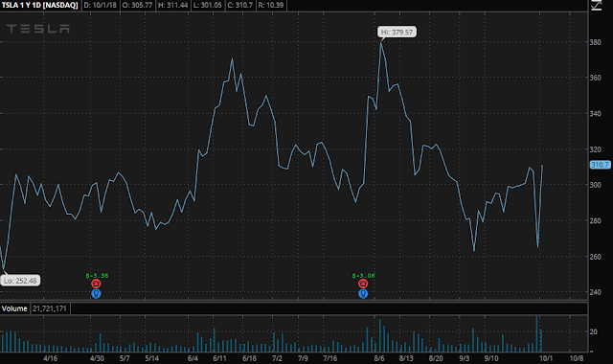Click the R: 10.39 range value
The width and height of the screenshot is (613, 364).
(x=271, y=5)
